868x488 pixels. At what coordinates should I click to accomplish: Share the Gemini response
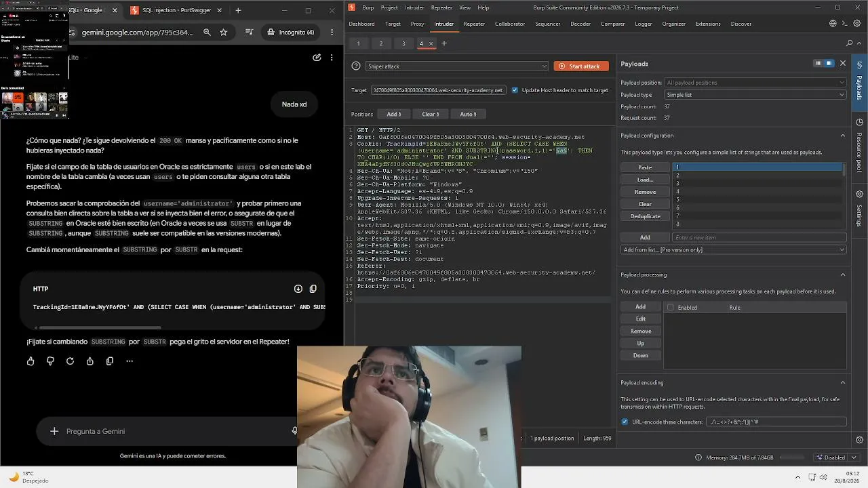(90, 361)
